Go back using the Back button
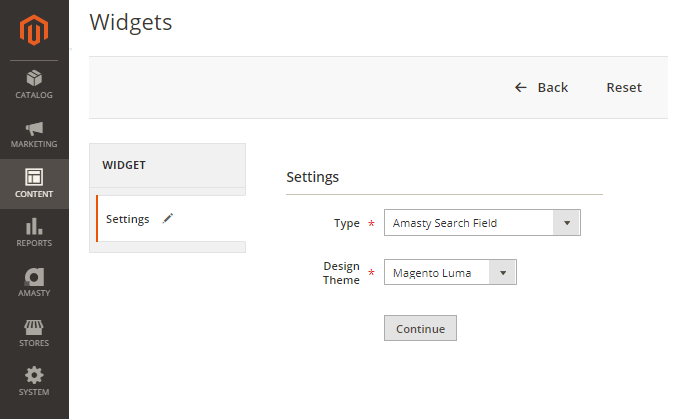Image resolution: width=685 pixels, height=419 pixels. coord(541,88)
